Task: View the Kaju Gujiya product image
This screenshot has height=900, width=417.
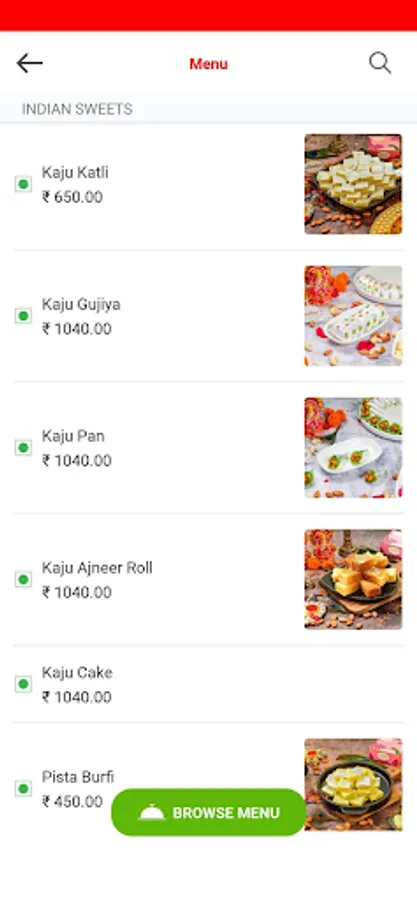Action: click(x=353, y=316)
